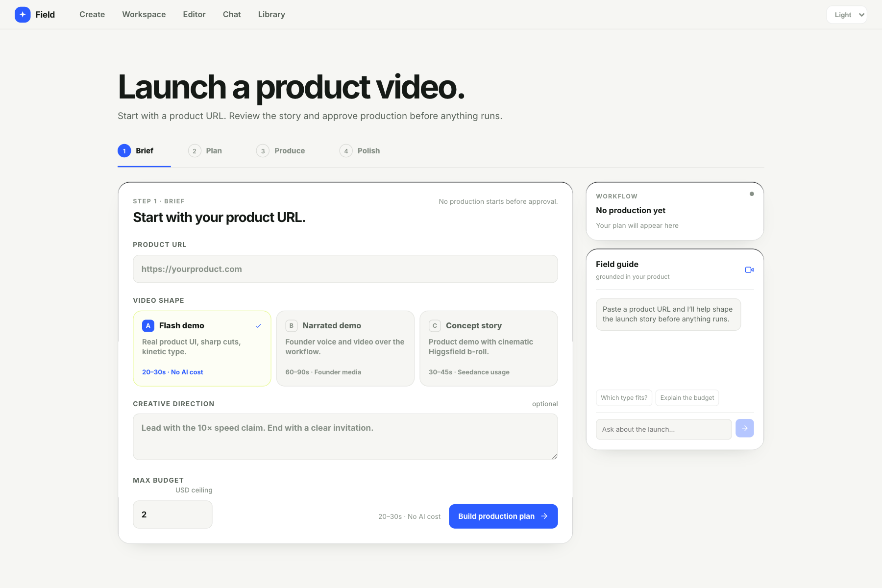The image size is (882, 588).
Task: Click the Field brand name
Action: (x=45, y=15)
